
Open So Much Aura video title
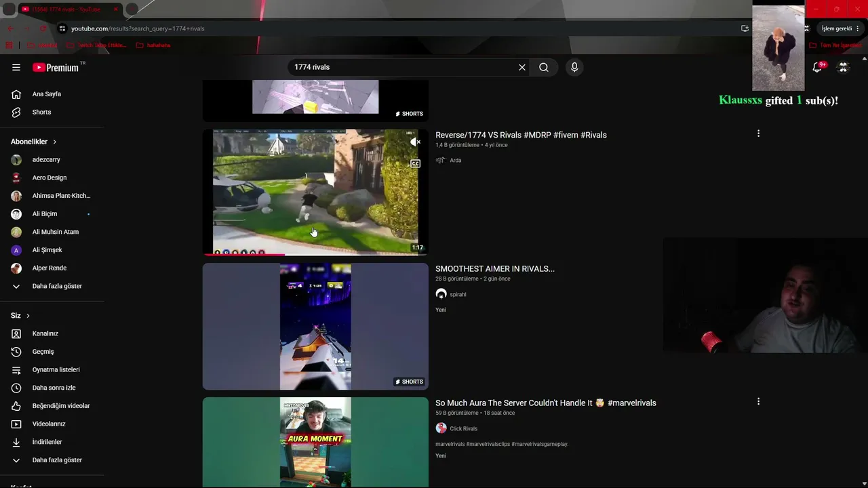546,403
